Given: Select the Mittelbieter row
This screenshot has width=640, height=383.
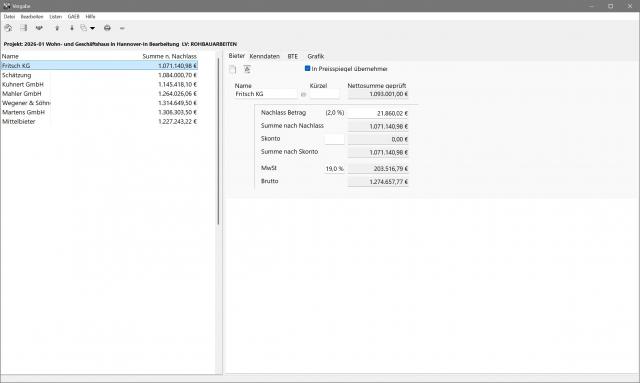Looking at the screenshot, I should (x=99, y=122).
